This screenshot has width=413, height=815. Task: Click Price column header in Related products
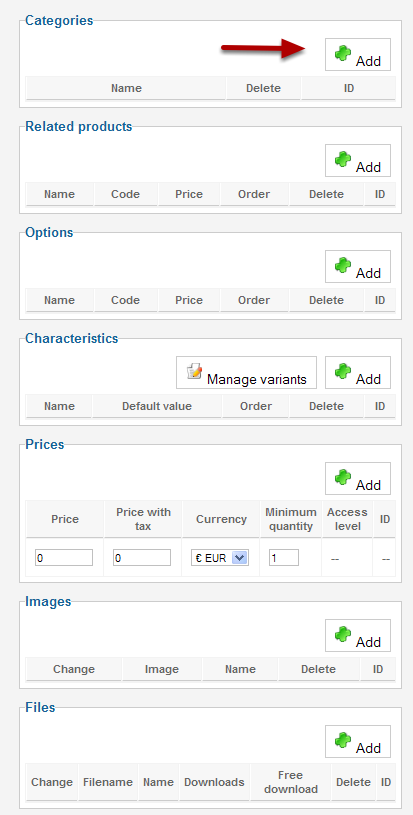pos(189,194)
